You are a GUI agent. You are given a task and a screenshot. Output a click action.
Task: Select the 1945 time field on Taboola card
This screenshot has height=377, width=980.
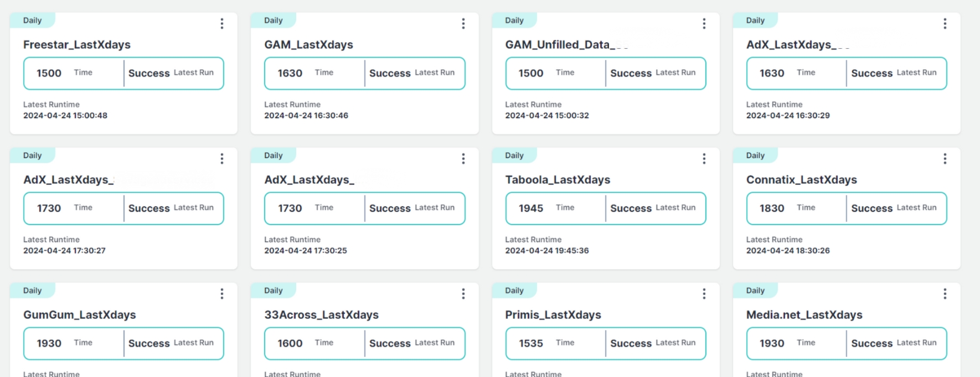(531, 208)
